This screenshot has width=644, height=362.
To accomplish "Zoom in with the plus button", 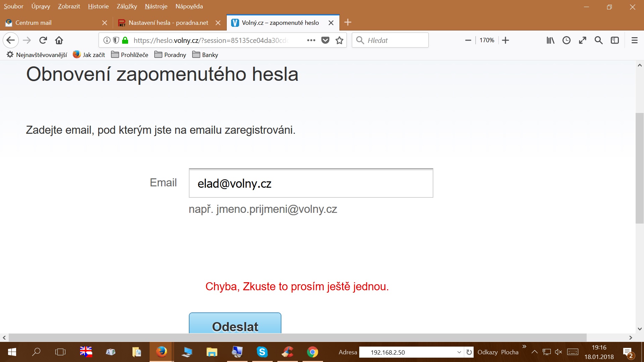I will click(x=505, y=40).
